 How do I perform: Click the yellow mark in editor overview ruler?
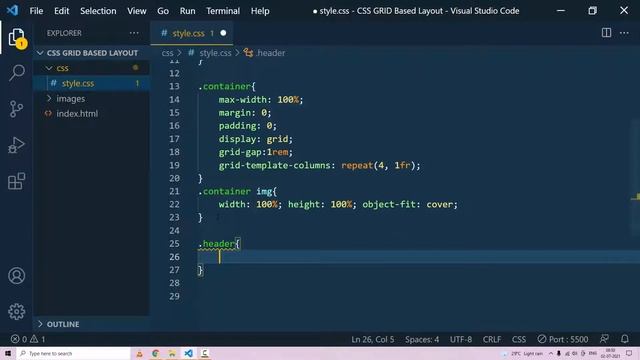tap(636, 198)
